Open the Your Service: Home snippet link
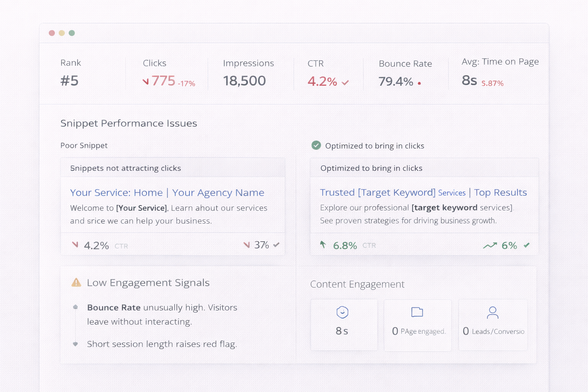Viewport: 588px width, 392px height. point(167,193)
